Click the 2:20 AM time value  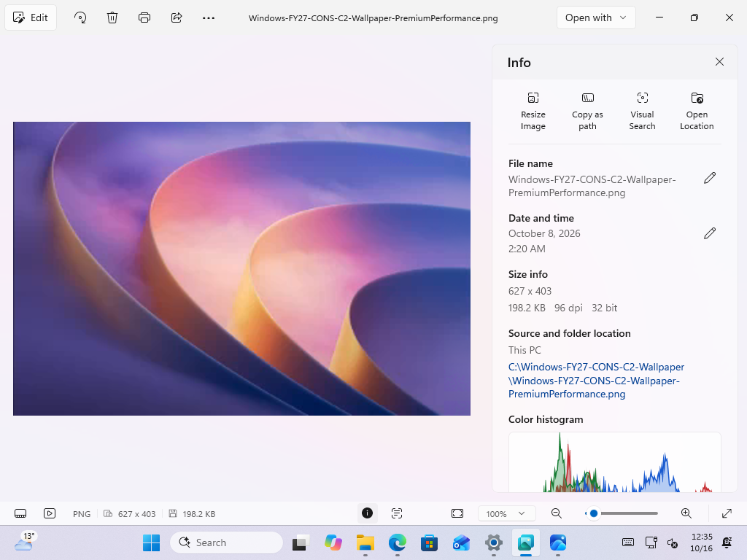pyautogui.click(x=527, y=249)
